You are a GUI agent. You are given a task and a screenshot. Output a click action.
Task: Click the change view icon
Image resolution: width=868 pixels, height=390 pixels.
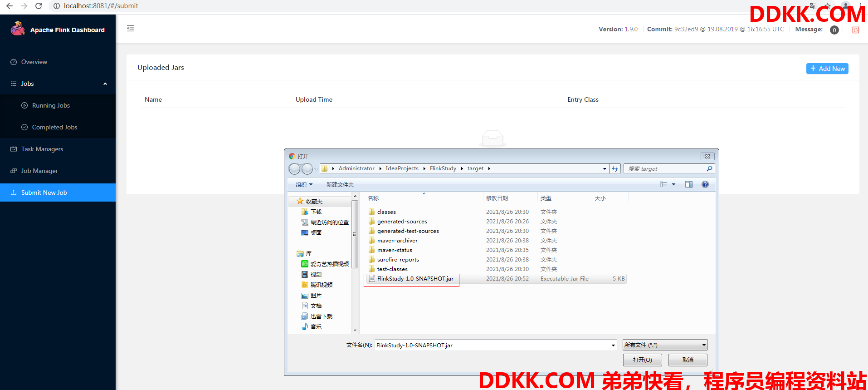click(x=663, y=184)
